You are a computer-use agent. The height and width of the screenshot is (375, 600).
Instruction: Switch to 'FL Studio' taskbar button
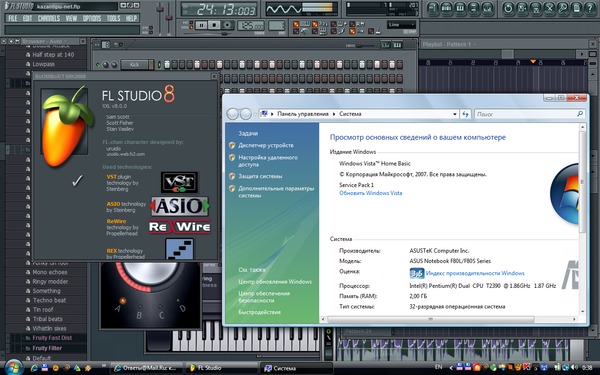222,368
